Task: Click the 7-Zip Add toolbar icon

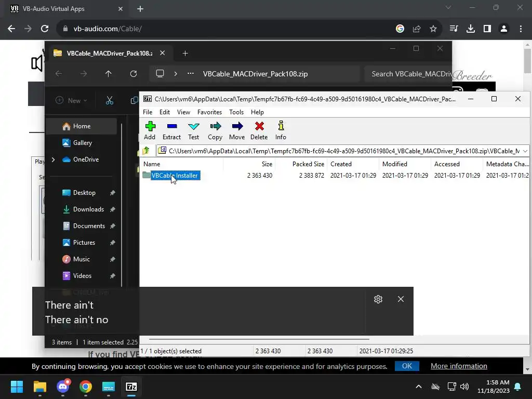Action: 150,130
